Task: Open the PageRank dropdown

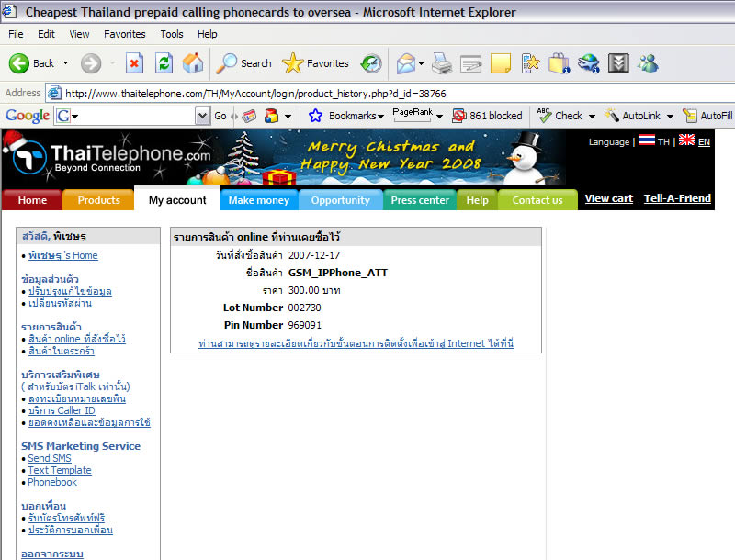Action: coord(439,116)
